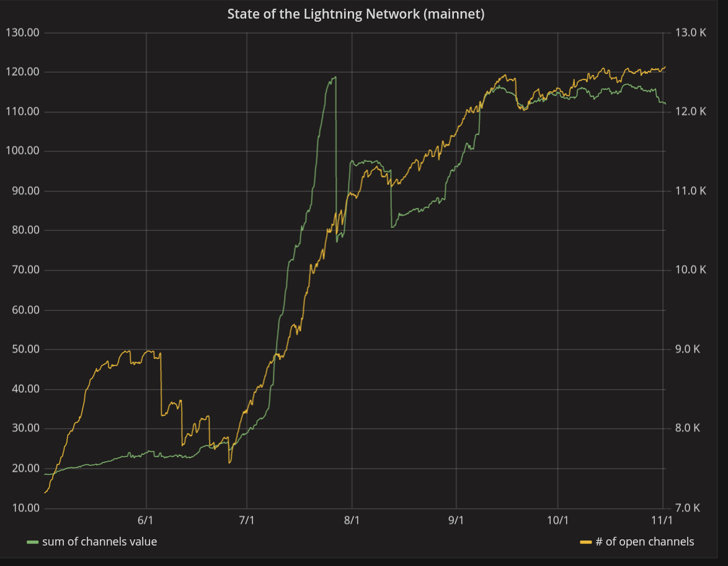Click the green swatch for sum of channels value

click(x=33, y=542)
